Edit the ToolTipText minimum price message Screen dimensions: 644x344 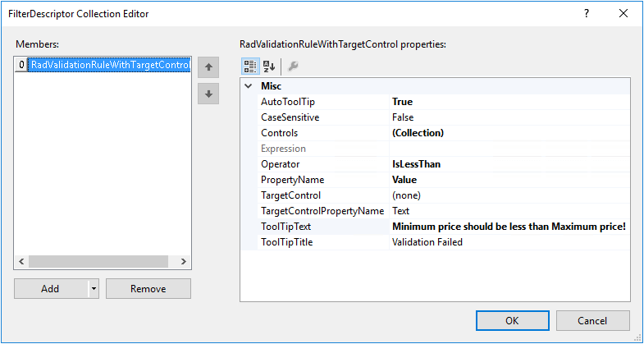[509, 227]
